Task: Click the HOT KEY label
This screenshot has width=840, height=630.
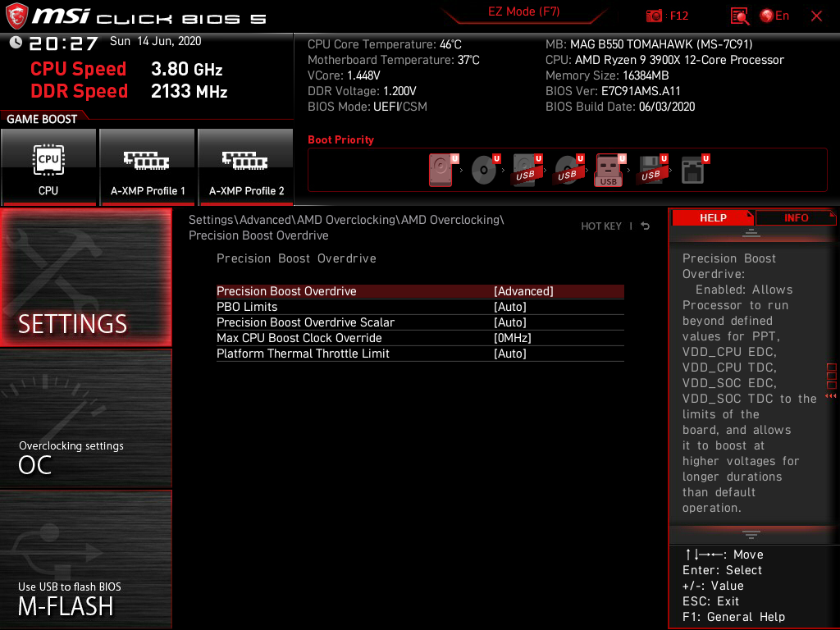Action: coord(601,226)
